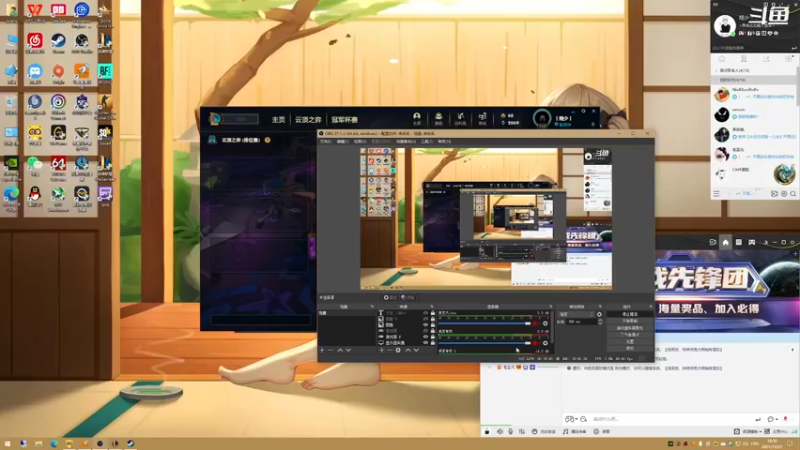Hide the text source in OBS sources

coord(426,313)
